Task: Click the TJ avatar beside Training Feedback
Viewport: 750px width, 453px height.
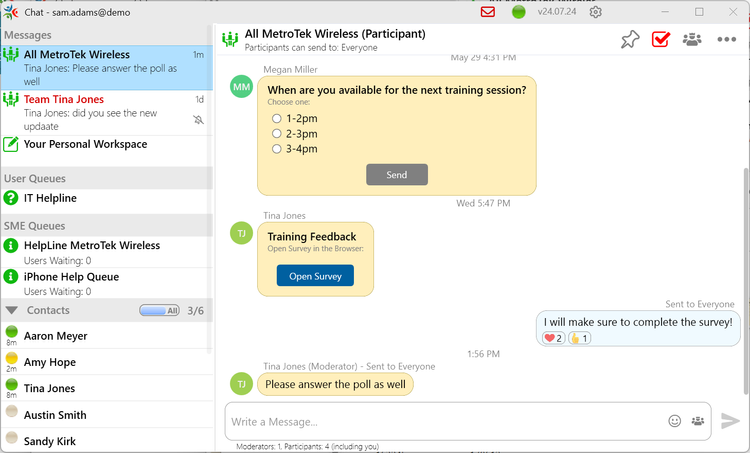Action: click(242, 233)
